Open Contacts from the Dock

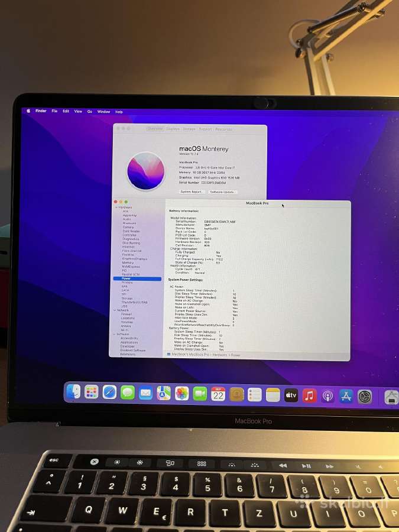coord(236,395)
